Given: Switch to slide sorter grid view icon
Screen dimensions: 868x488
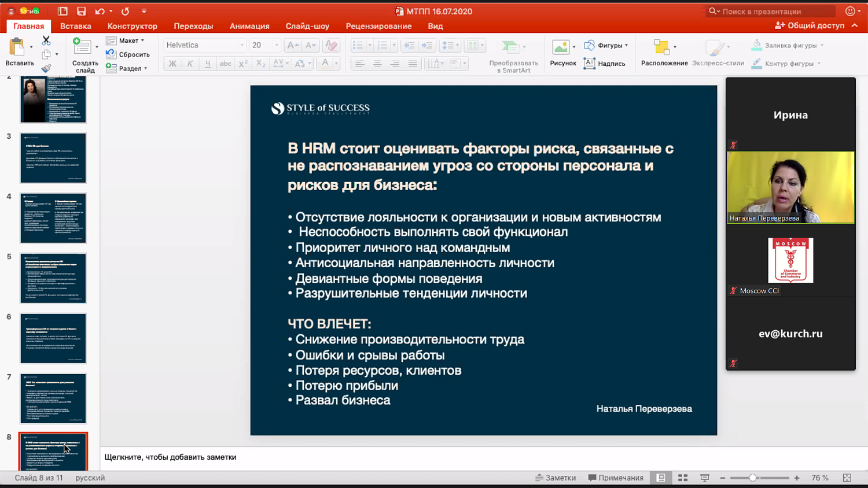Looking at the screenshot, I should pos(683,478).
